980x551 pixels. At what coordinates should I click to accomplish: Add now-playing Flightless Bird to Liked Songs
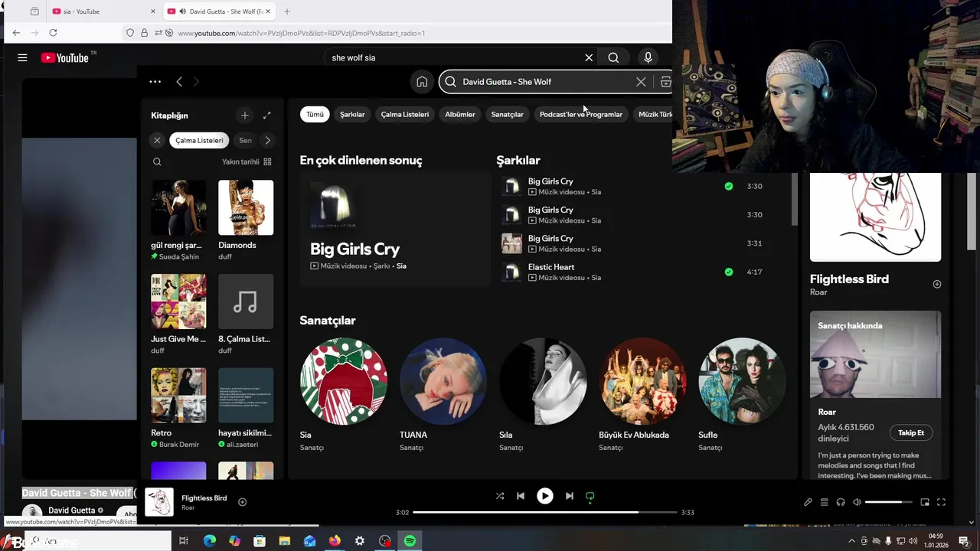[x=242, y=502]
